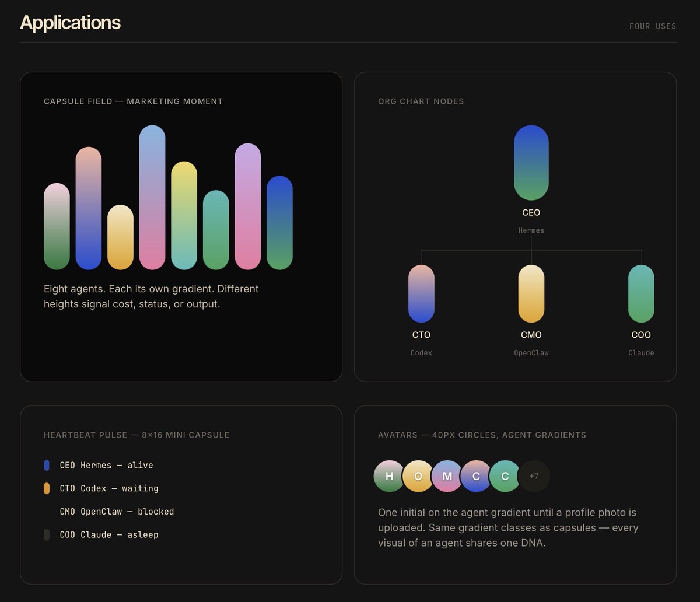700x602 pixels.
Task: Select the tallest blue-to-pink capsule in the capsule field
Action: click(152, 197)
